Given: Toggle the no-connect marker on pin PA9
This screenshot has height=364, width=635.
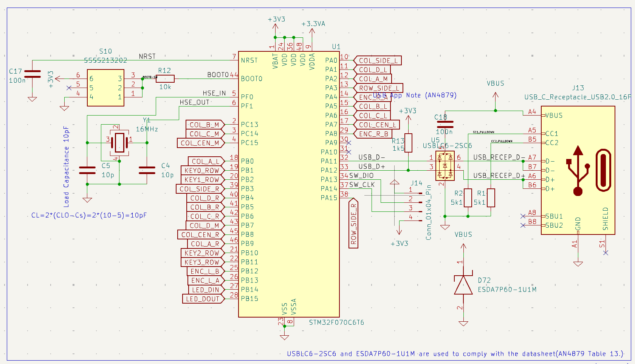Looking at the screenshot, I should (x=348, y=143).
